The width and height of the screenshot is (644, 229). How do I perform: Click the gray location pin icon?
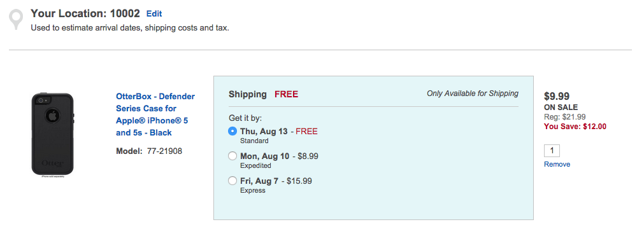16,19
